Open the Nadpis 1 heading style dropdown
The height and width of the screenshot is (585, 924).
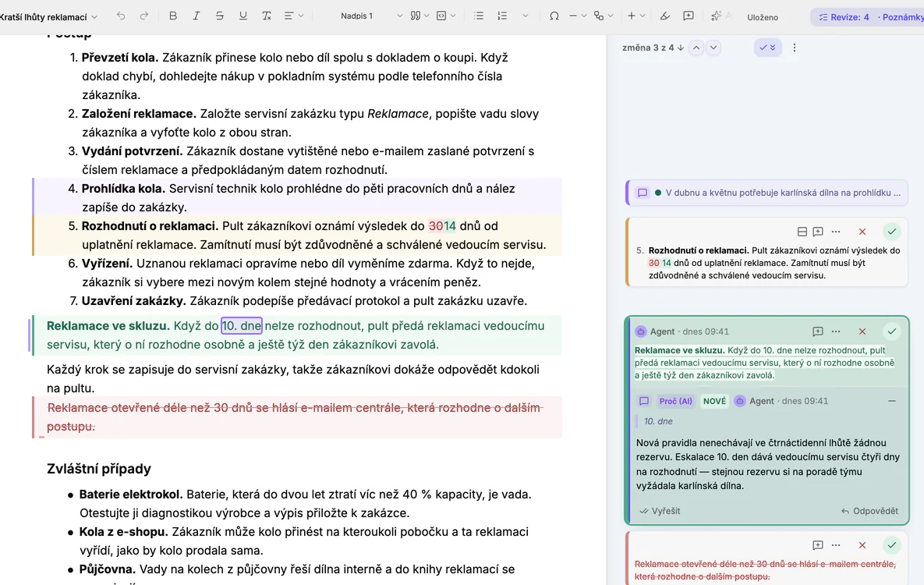pyautogui.click(x=370, y=16)
